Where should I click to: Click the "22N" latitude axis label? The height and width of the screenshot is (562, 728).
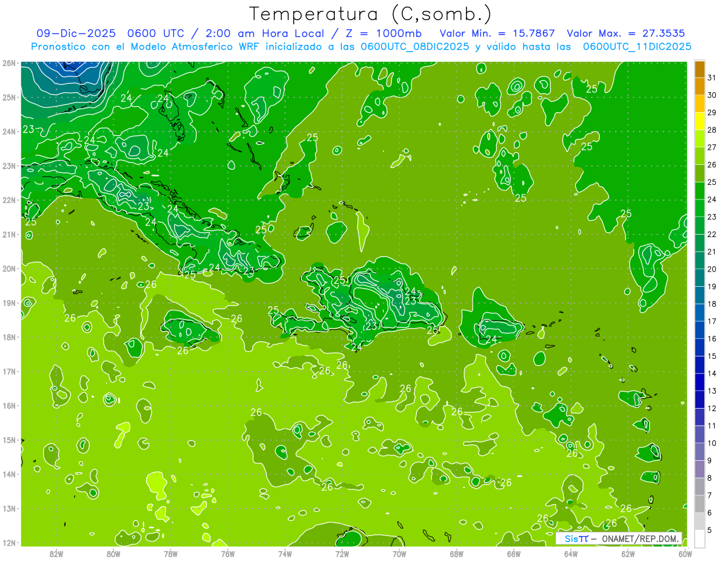(9, 200)
